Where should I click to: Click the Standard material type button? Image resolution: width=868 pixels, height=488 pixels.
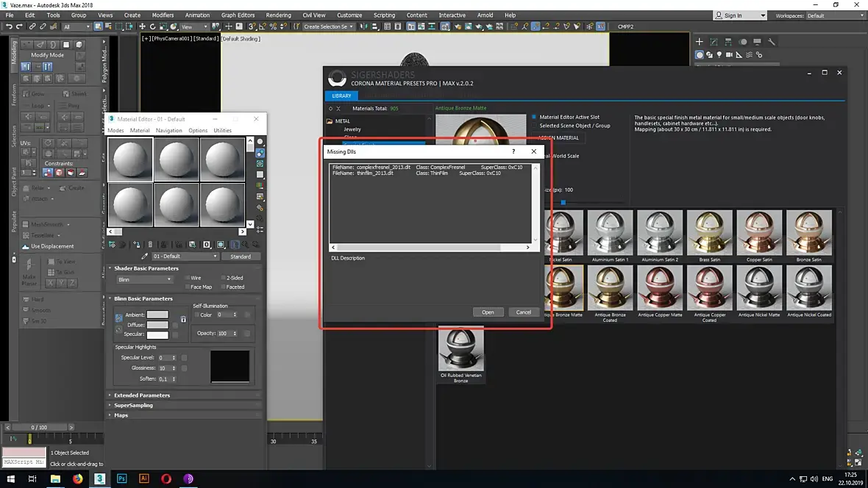[x=241, y=256]
